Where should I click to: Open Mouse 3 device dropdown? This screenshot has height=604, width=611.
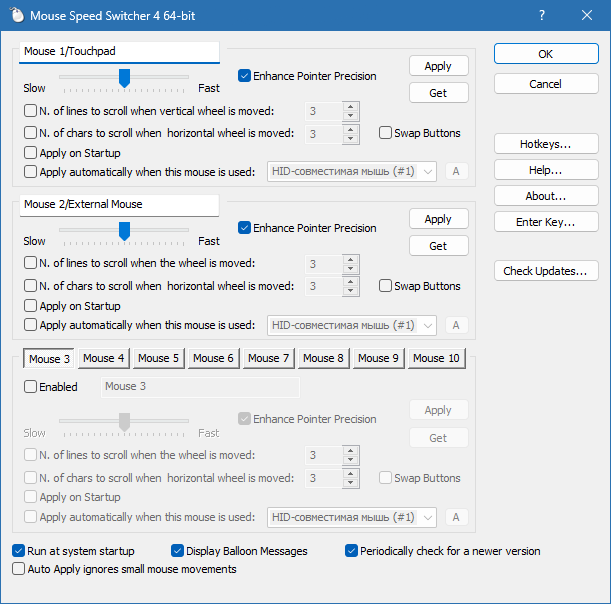pos(352,517)
